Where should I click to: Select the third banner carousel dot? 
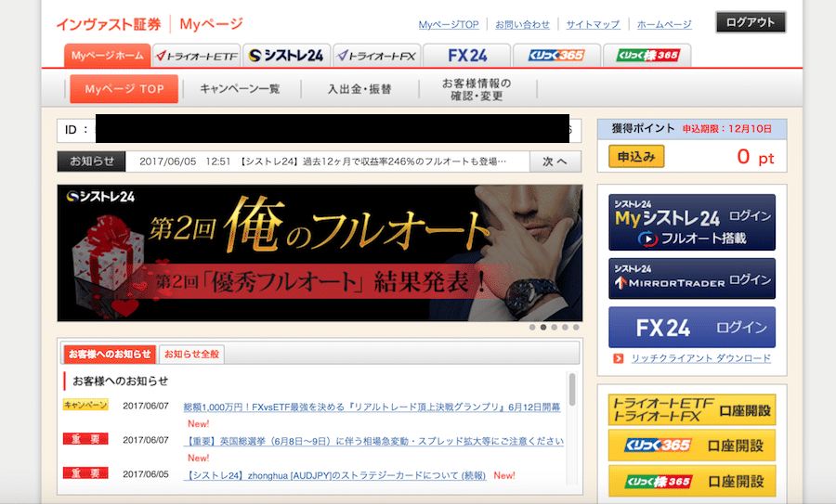coord(554,327)
